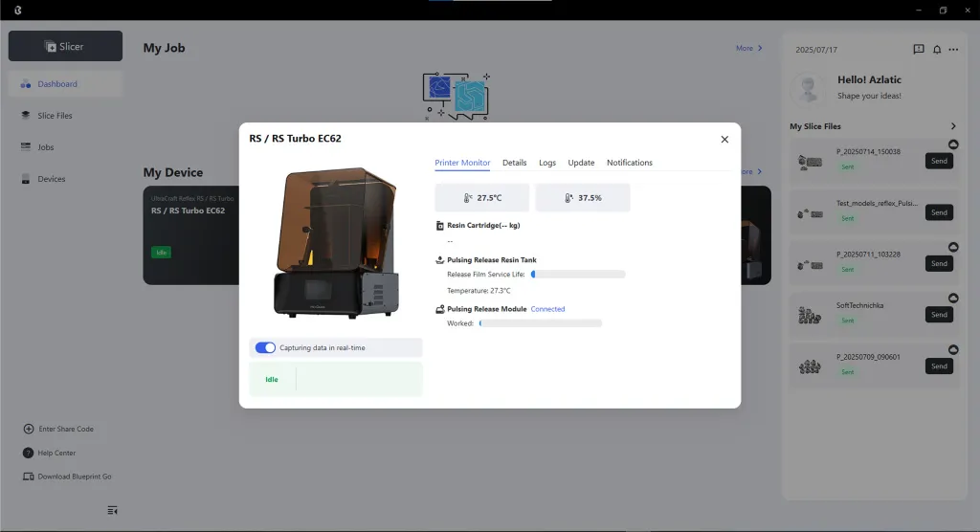
Task: Open the notification bell
Action: pyautogui.click(x=937, y=49)
